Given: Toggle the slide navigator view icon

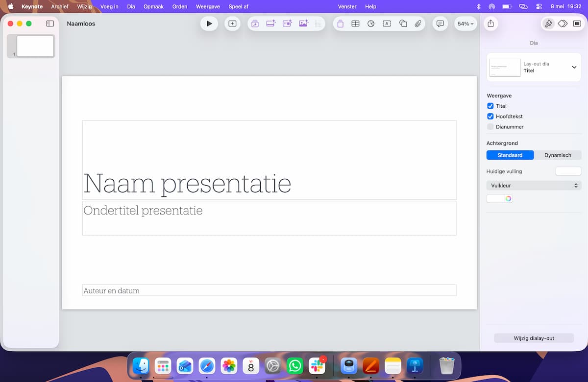Looking at the screenshot, I should coord(50,24).
